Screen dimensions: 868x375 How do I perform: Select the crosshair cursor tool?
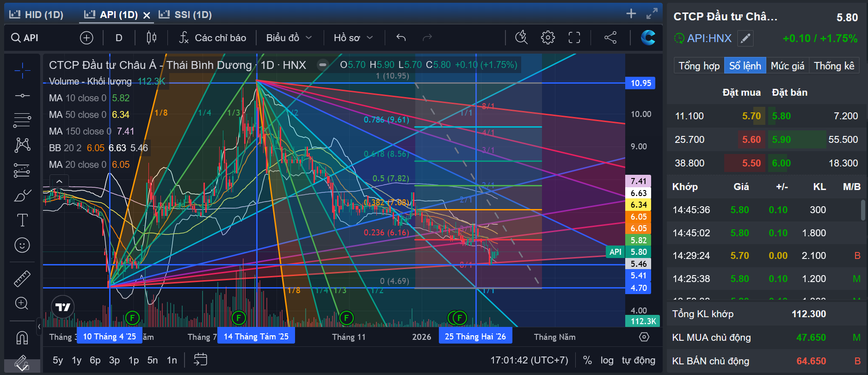[22, 70]
